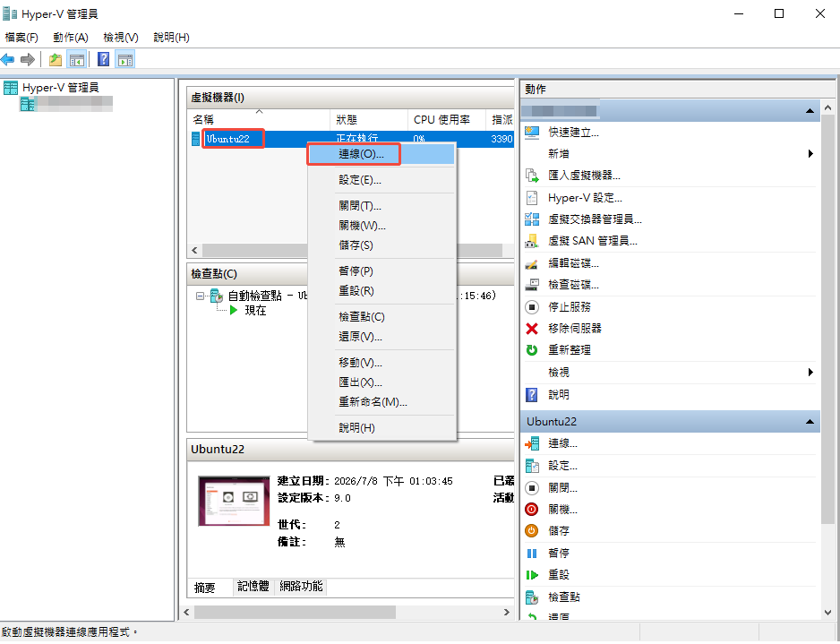Click the 重設 reset action icon
Viewport: 840px width, 644px height.
pyautogui.click(x=531, y=575)
